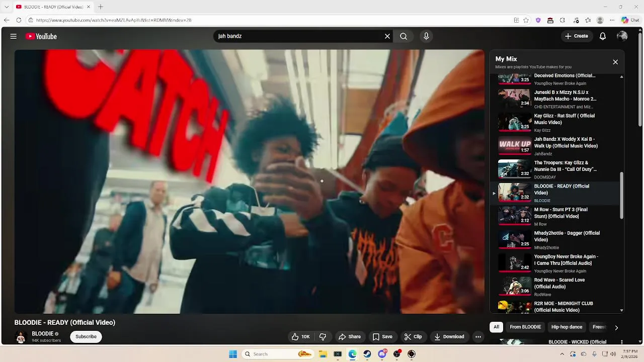The width and height of the screenshot is (644, 362).
Task: Click the Windows taskbar search box
Action: [278, 354]
